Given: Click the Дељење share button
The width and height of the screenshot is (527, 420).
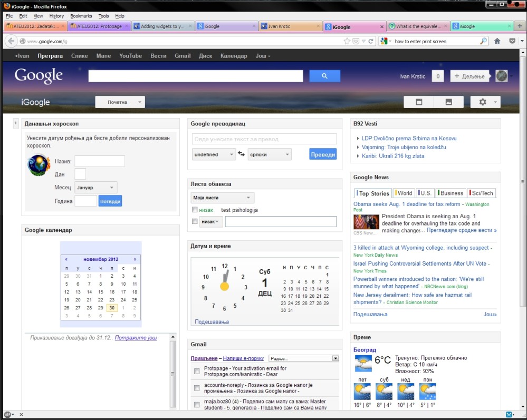Looking at the screenshot, I should (x=469, y=76).
